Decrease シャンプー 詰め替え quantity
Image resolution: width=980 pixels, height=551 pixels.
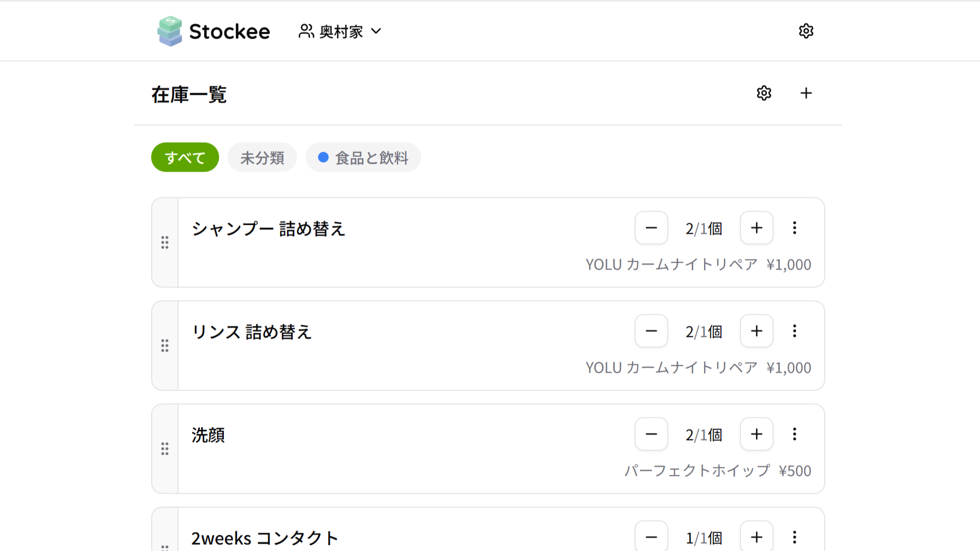(x=651, y=228)
